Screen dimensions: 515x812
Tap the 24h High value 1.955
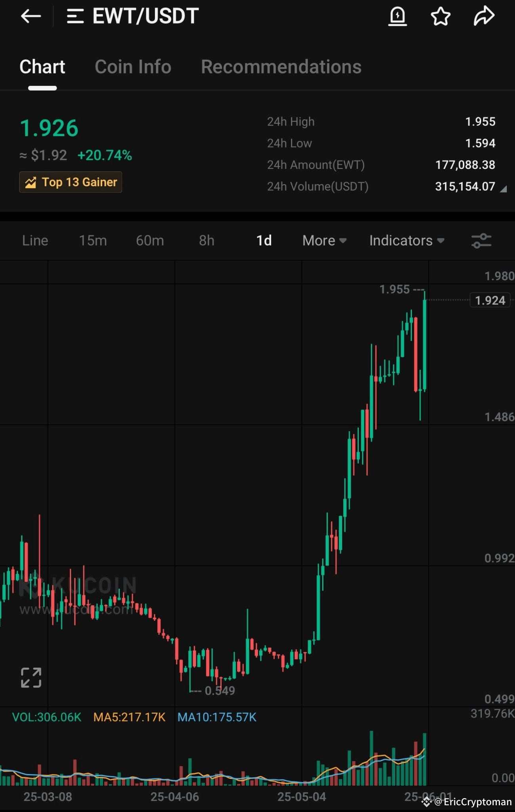(x=480, y=122)
